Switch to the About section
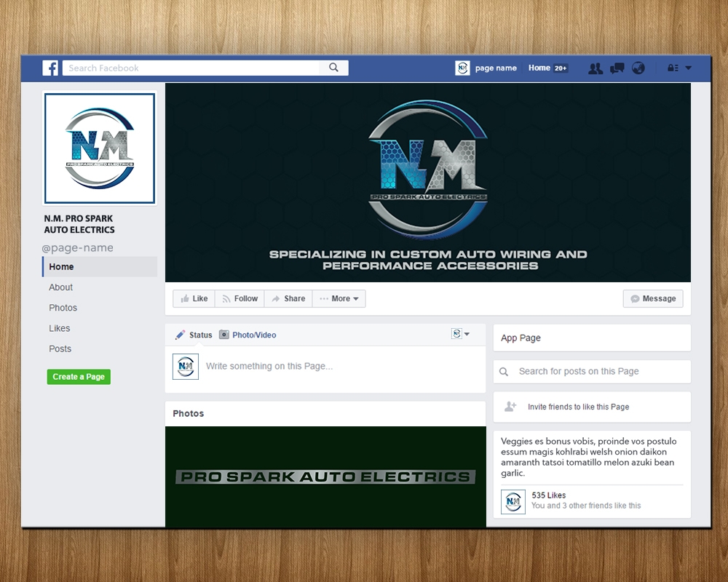The height and width of the screenshot is (582, 728). pyautogui.click(x=60, y=287)
